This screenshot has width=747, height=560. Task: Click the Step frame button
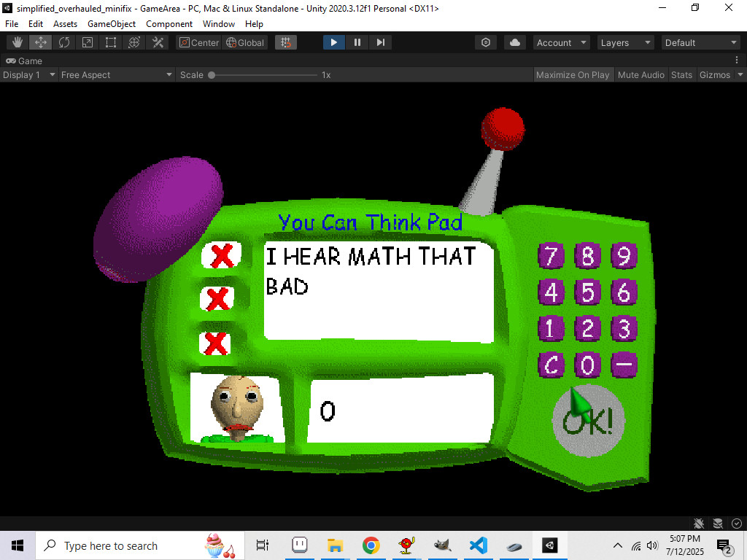pyautogui.click(x=381, y=42)
